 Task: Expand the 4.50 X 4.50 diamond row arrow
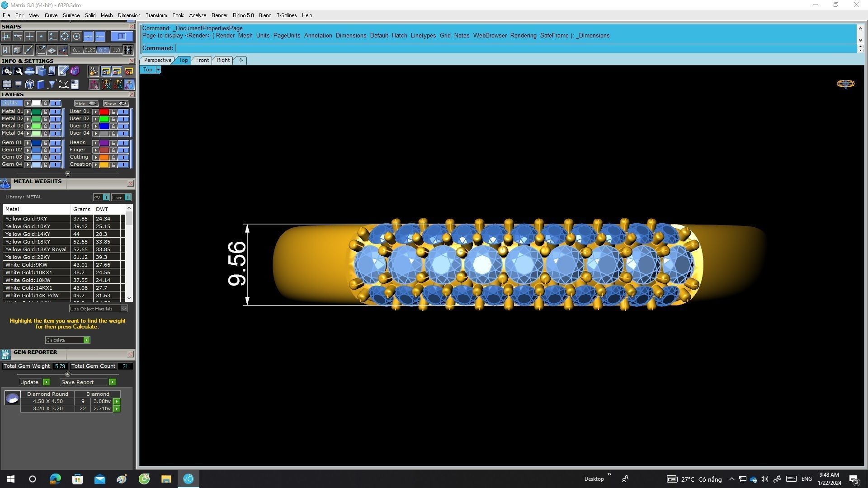117,401
